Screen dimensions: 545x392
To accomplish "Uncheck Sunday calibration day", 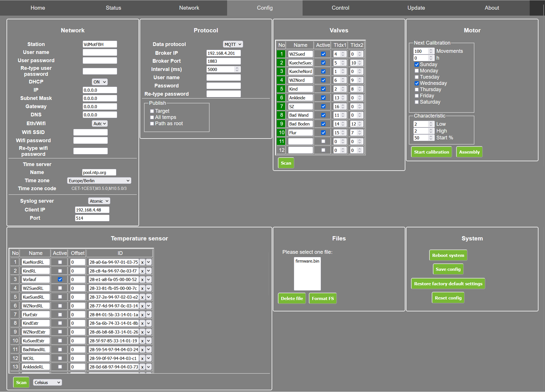I will coord(417,65).
